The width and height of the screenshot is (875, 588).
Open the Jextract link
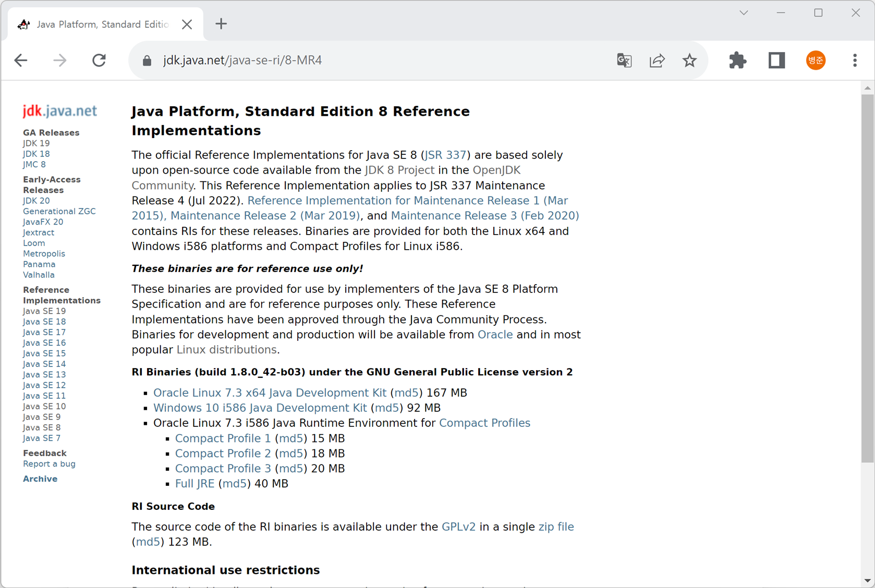point(39,232)
